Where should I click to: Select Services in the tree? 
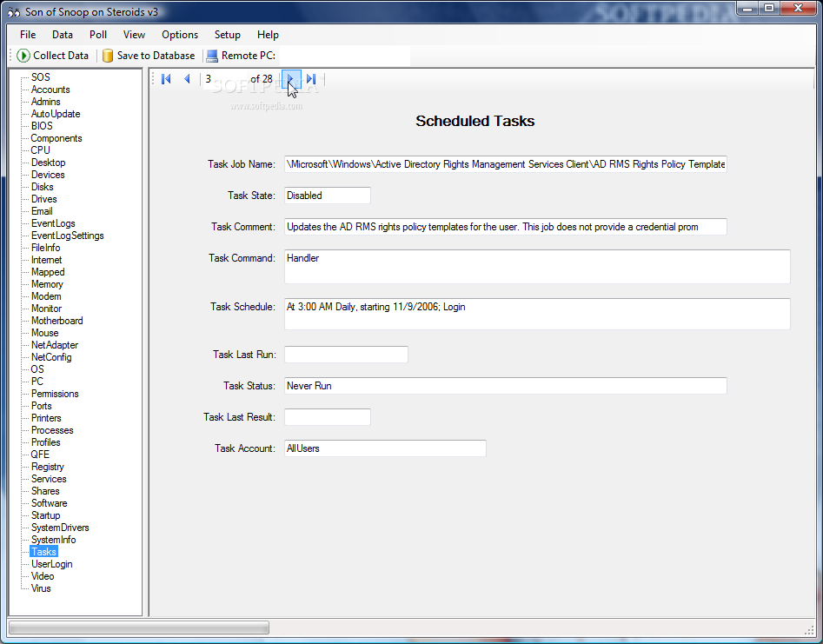pos(49,479)
